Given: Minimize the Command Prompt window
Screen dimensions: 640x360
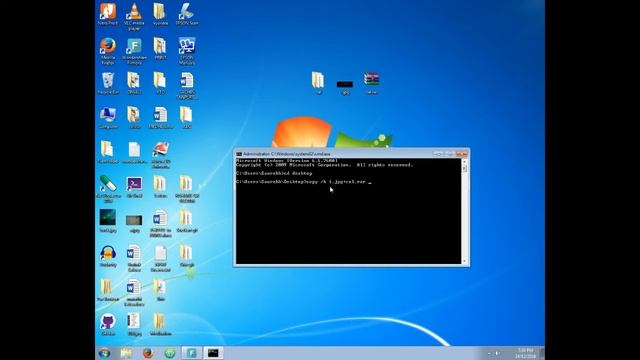Looking at the screenshot, I should click(438, 153).
